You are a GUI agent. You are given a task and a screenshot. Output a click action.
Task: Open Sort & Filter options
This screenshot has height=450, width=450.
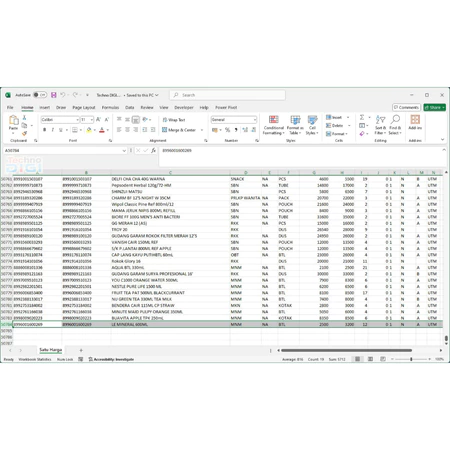[380, 125]
